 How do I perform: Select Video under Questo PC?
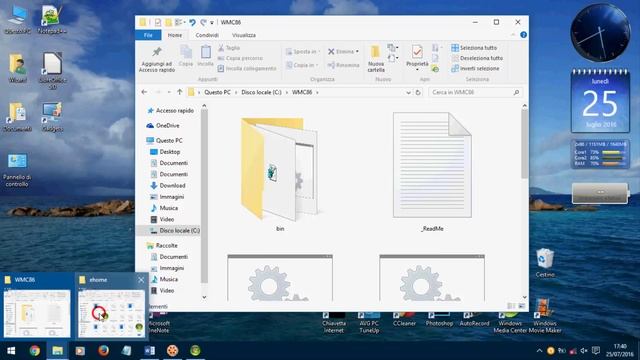pos(162,220)
